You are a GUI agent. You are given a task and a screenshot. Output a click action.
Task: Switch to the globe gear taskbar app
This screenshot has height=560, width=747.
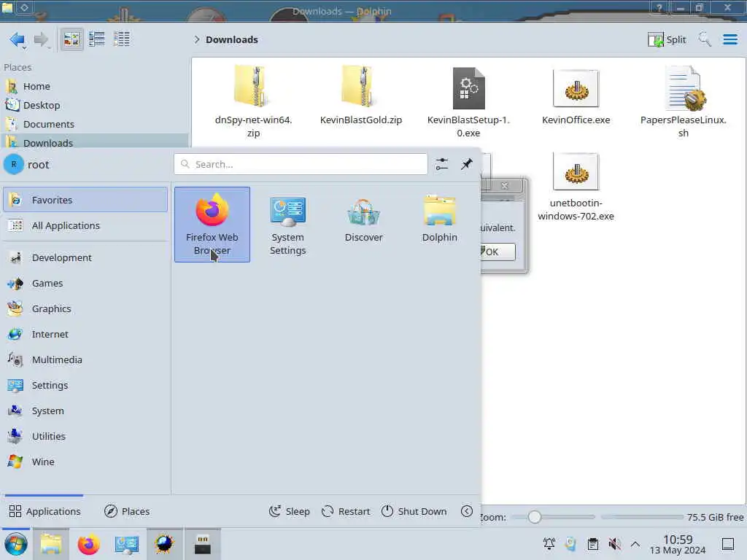click(x=164, y=544)
